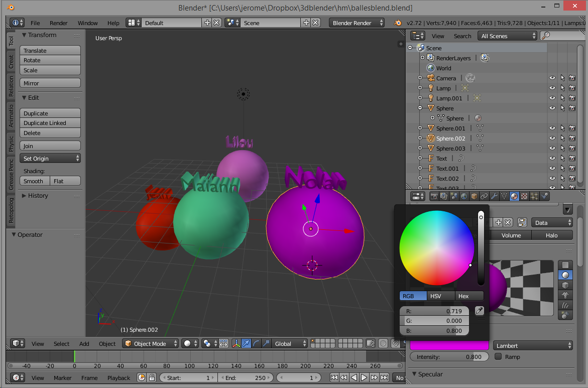Click the eyedropper color sampler icon
588x388 pixels.
(479, 311)
